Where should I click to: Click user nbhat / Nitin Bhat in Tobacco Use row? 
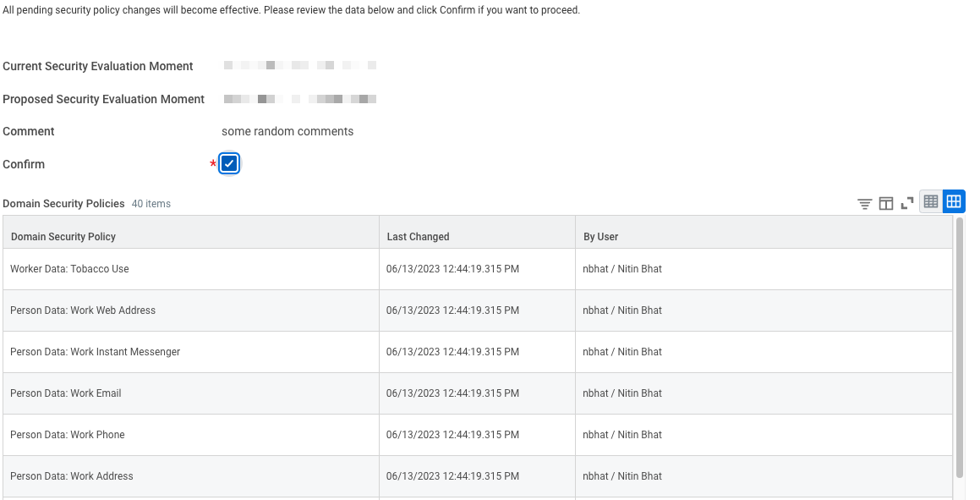tap(622, 269)
